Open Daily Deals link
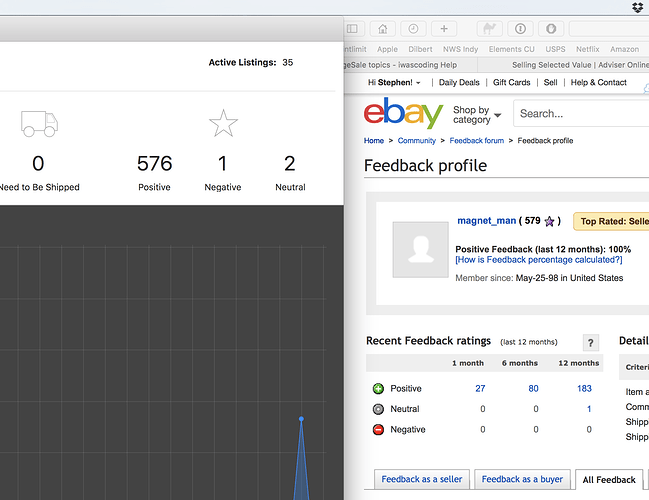 [459, 82]
